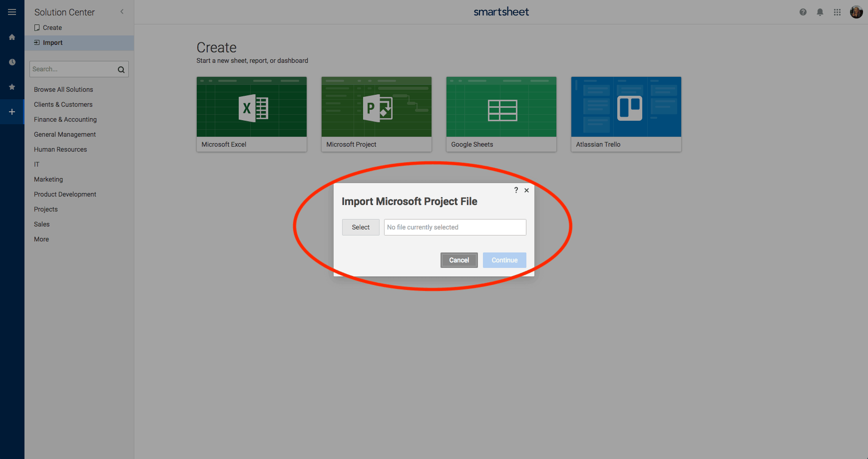Click the Search input field

click(x=72, y=69)
